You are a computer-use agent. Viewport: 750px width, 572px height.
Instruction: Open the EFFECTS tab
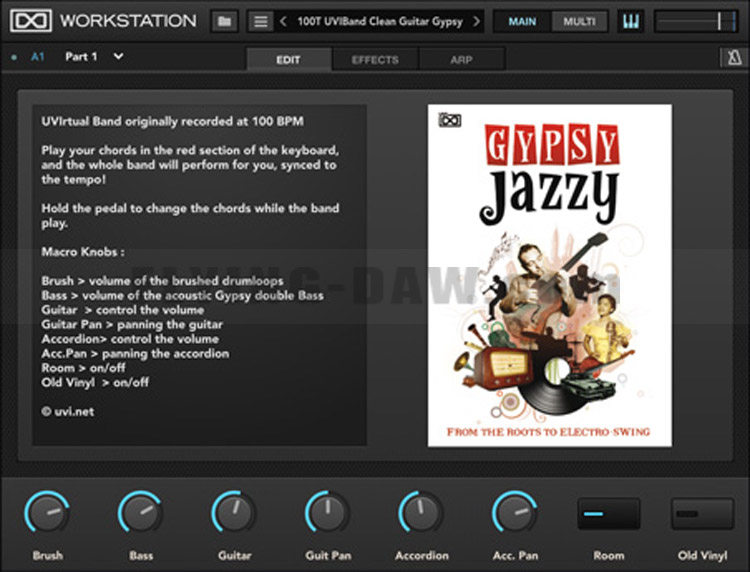pyautogui.click(x=375, y=59)
